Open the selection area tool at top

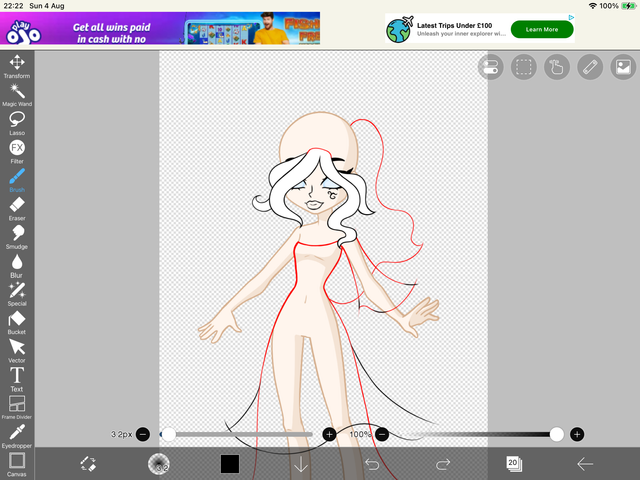[524, 67]
